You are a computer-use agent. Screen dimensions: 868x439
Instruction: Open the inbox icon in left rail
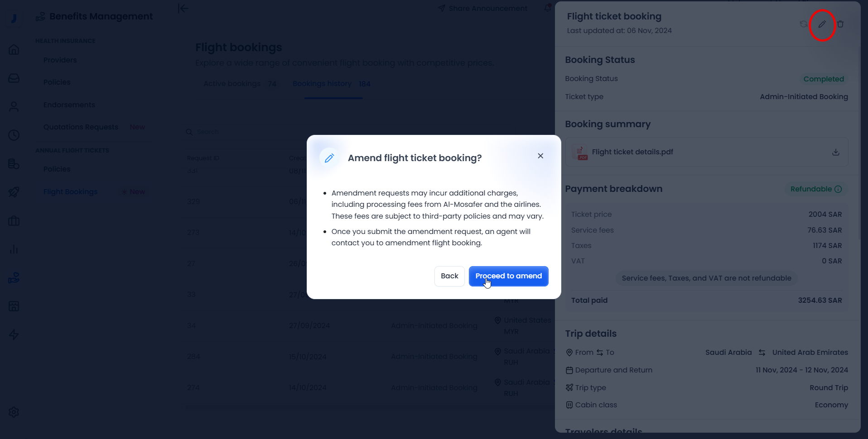pyautogui.click(x=14, y=78)
